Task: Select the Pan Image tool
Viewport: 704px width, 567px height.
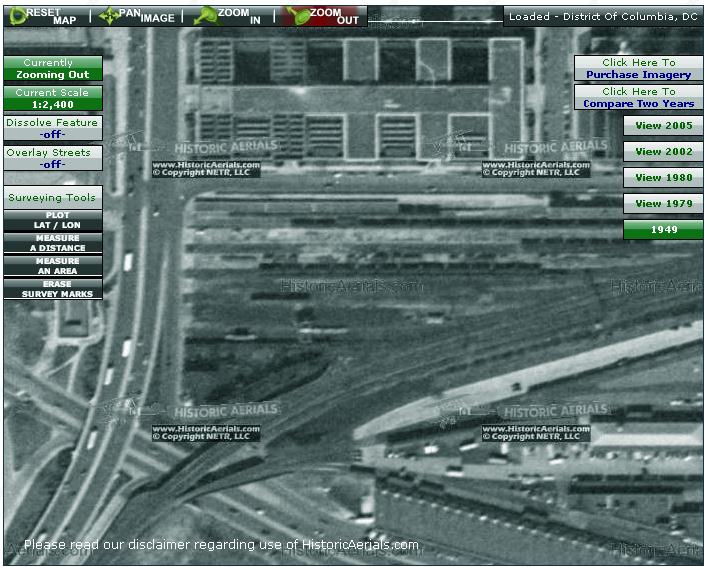Action: tap(138, 15)
